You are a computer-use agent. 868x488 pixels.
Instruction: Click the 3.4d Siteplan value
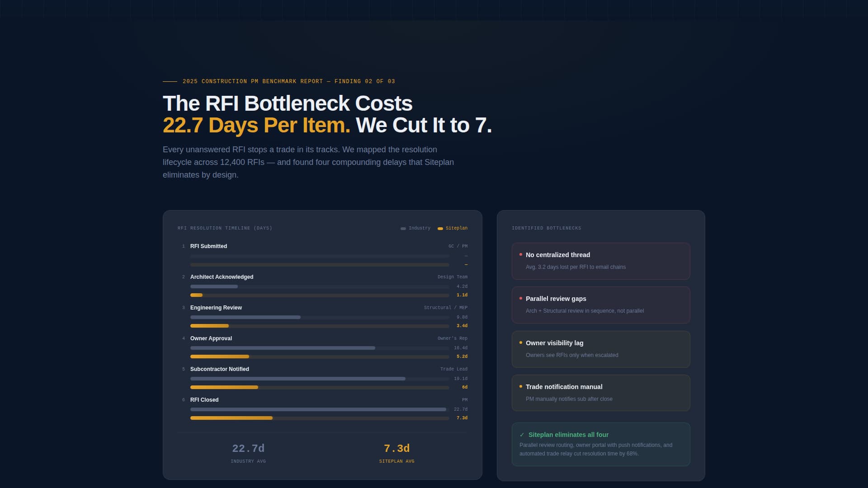462,326
